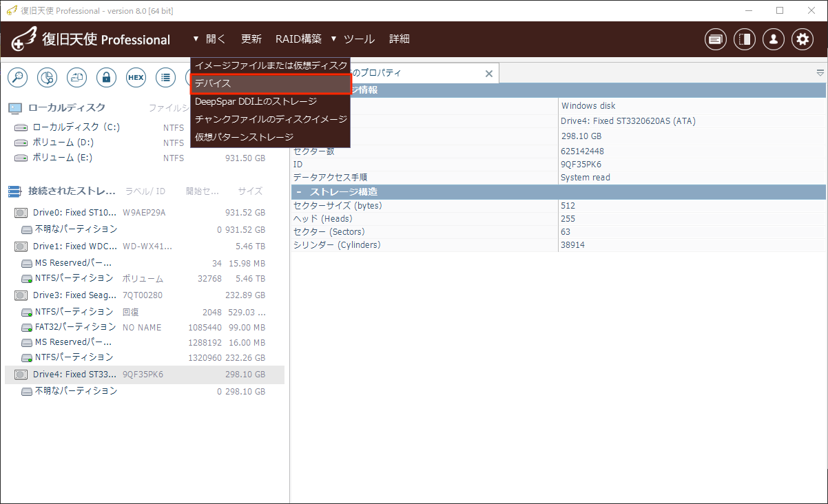Click the arrow beside ツール menu
The width and height of the screenshot is (828, 504).
[x=333, y=39]
